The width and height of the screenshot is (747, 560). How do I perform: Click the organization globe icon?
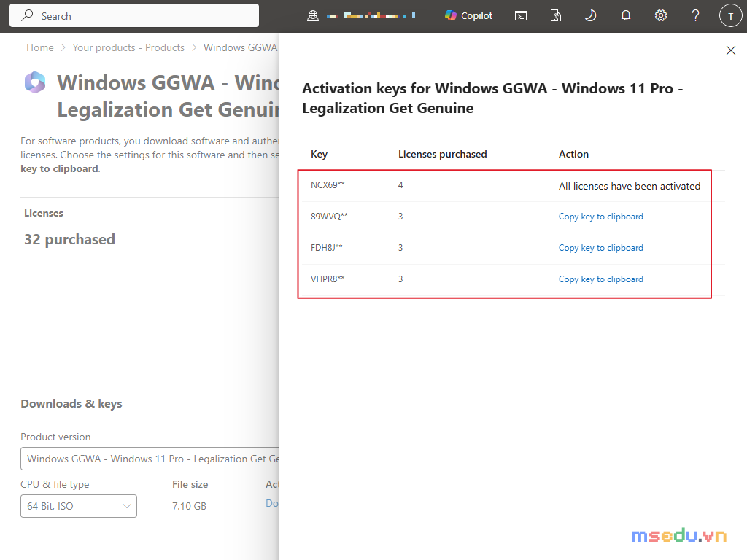pos(312,16)
